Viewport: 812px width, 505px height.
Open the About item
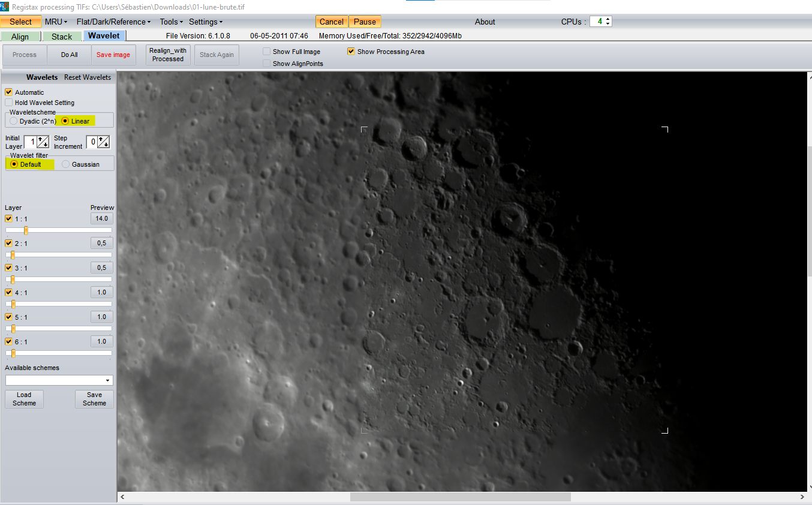coord(485,22)
